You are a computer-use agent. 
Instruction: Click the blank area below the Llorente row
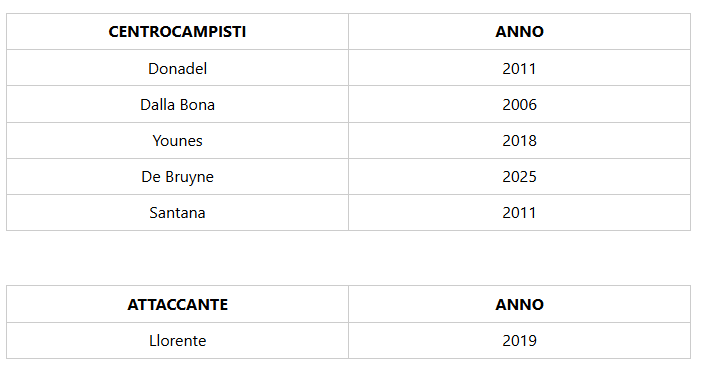pos(348,366)
